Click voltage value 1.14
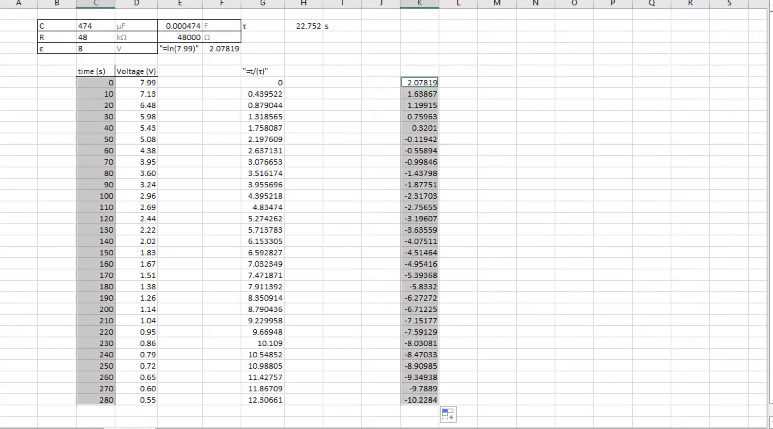The height and width of the screenshot is (429, 773). point(136,309)
